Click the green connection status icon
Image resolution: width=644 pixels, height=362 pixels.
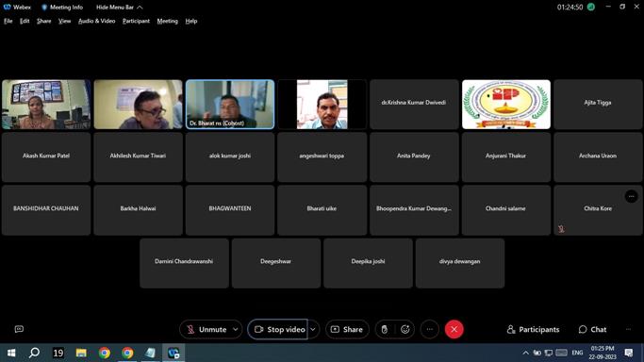click(x=591, y=7)
